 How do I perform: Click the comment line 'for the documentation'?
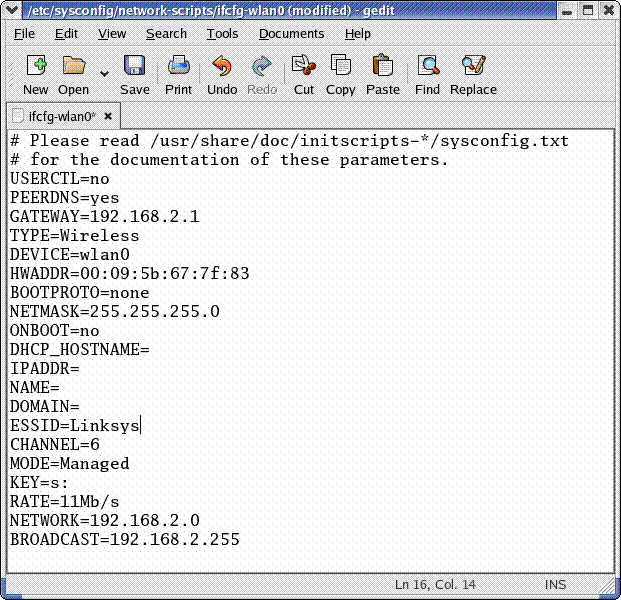229,160
